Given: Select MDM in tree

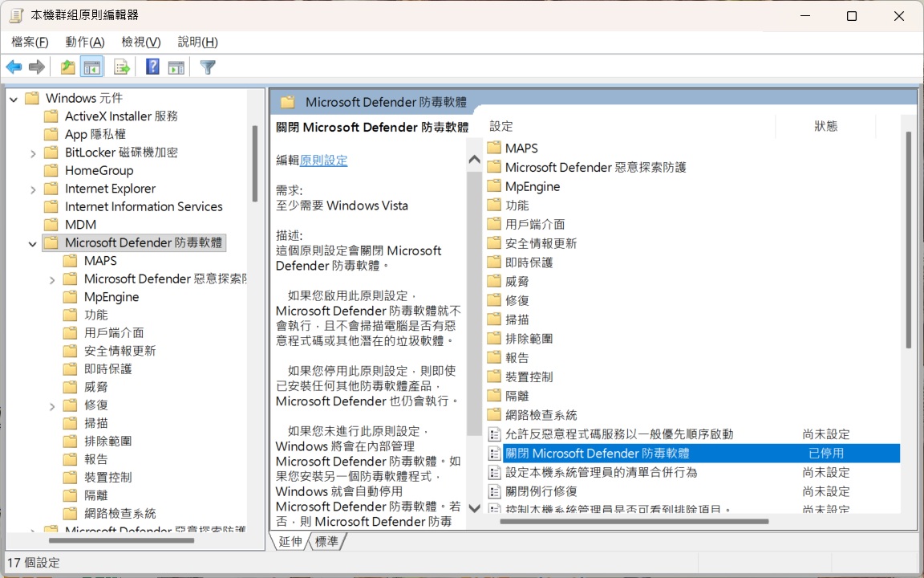Looking at the screenshot, I should tap(81, 225).
